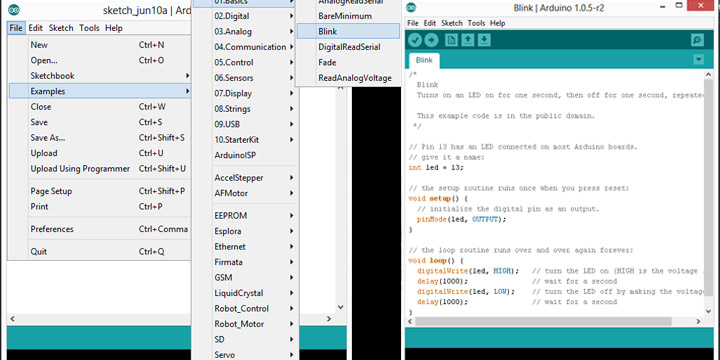Choose Close from File menu

[100, 107]
